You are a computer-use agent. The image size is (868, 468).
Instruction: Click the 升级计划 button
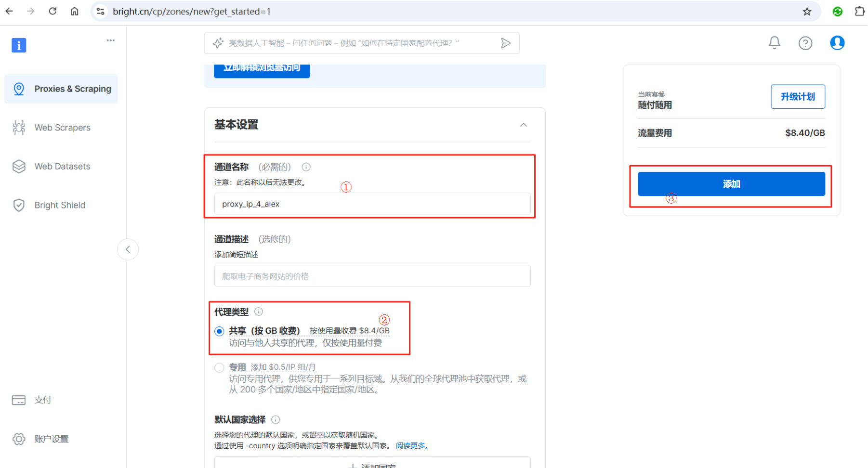point(798,97)
